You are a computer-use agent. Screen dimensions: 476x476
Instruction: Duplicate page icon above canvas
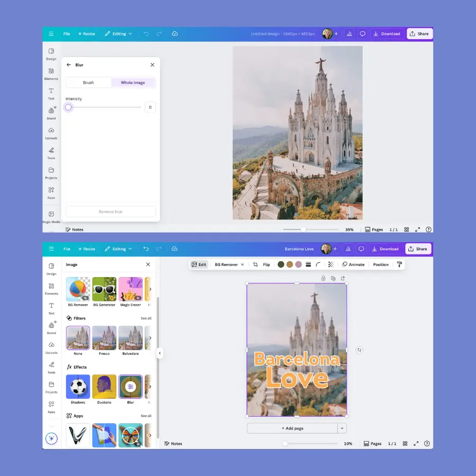pos(333,278)
